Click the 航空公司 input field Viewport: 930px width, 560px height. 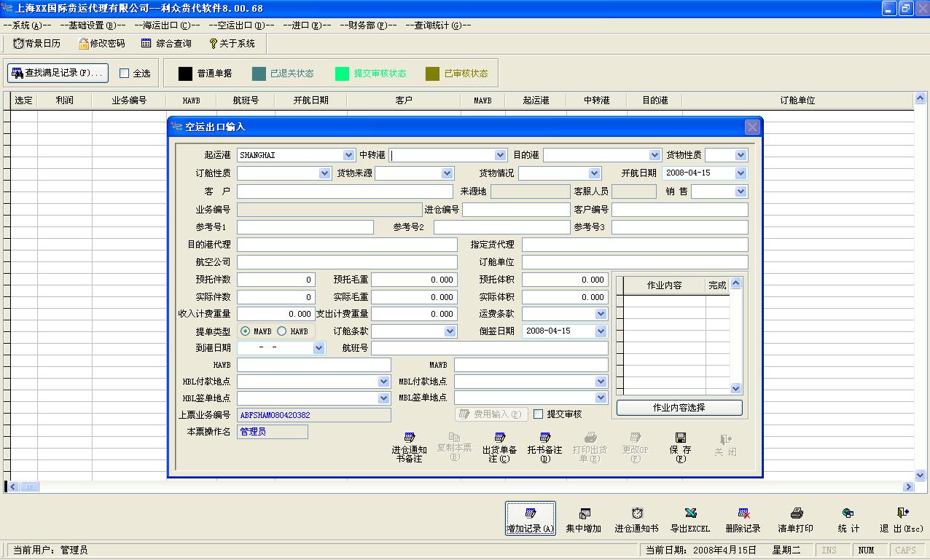pos(347,262)
